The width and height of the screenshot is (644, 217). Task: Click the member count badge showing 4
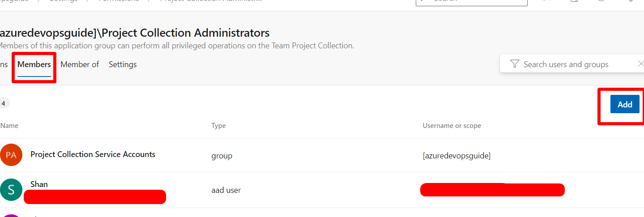4,103
